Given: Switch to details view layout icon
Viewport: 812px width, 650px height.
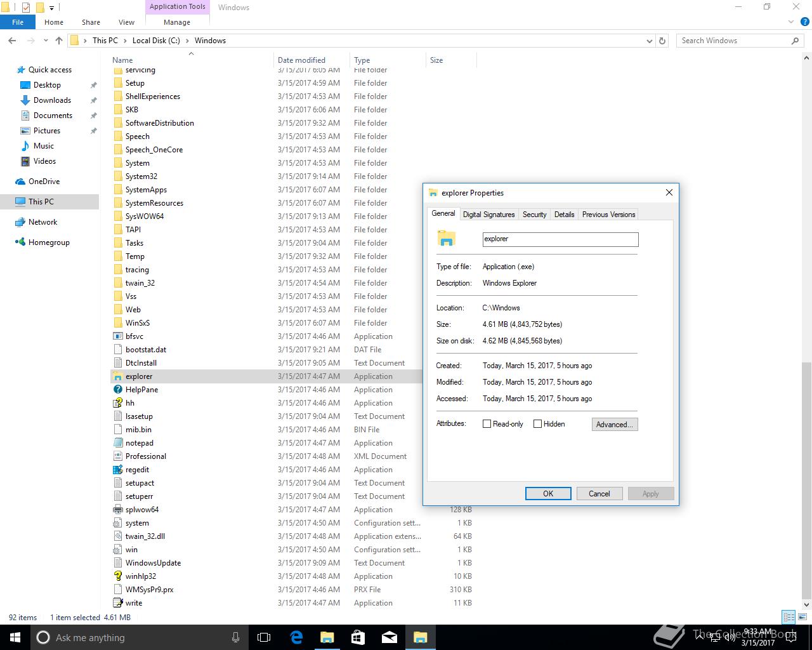Looking at the screenshot, I should click(x=789, y=617).
